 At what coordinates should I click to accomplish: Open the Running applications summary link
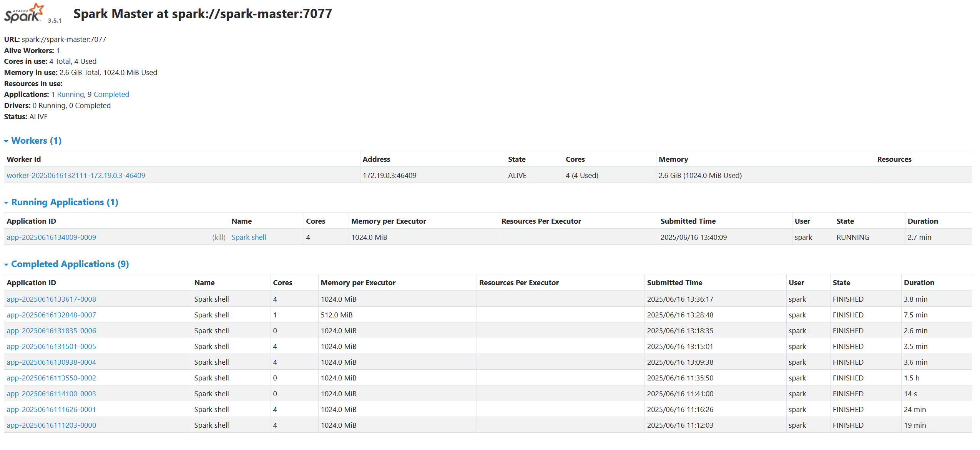click(70, 94)
